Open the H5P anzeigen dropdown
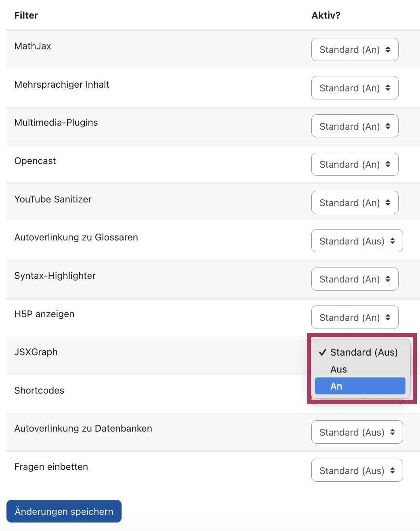Screen dimensions: 420x531 [x=355, y=317]
